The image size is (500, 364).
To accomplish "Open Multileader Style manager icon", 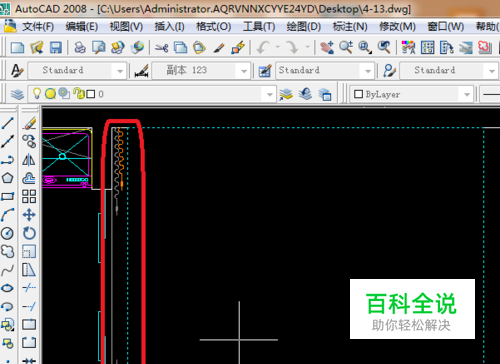I will [389, 71].
